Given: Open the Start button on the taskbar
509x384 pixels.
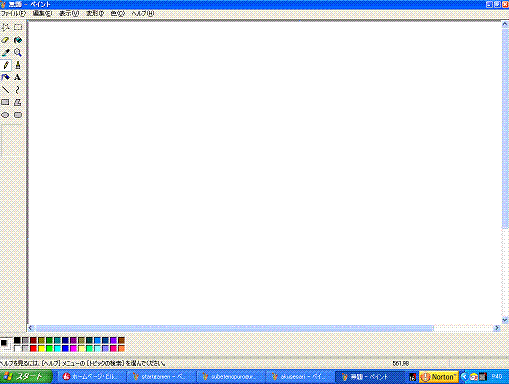Looking at the screenshot, I should tap(26, 377).
